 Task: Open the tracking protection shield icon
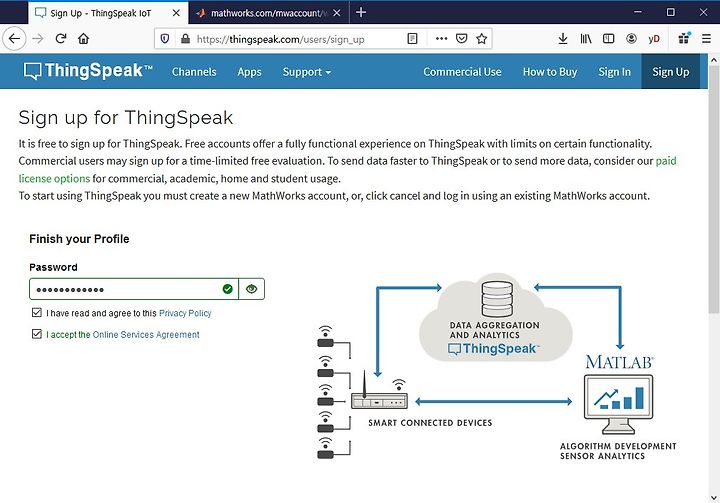point(165,39)
